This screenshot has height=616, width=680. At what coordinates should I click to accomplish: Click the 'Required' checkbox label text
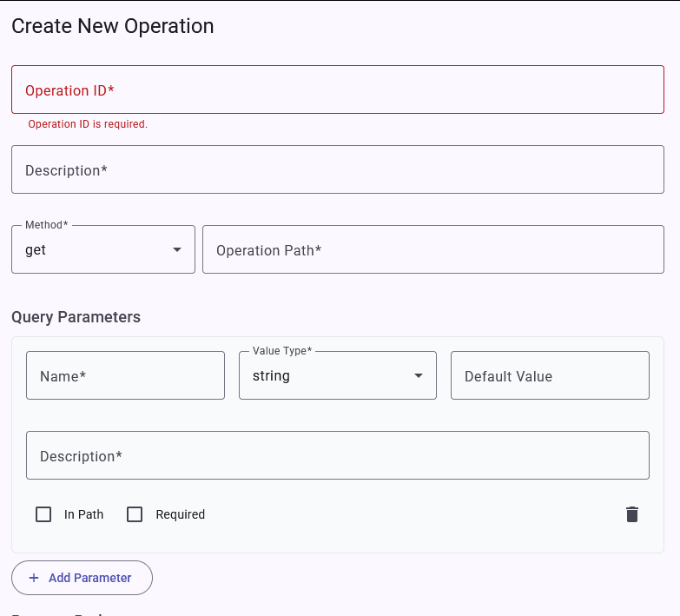click(181, 514)
